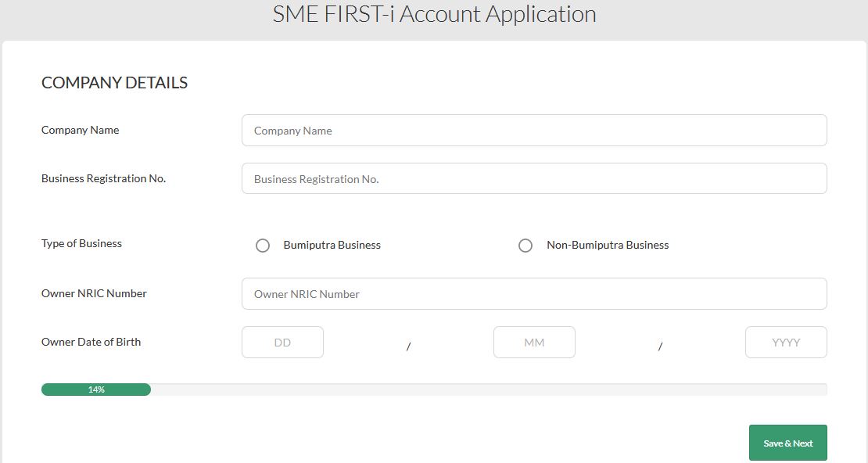
Task: Click the DD day field
Action: [x=282, y=343]
